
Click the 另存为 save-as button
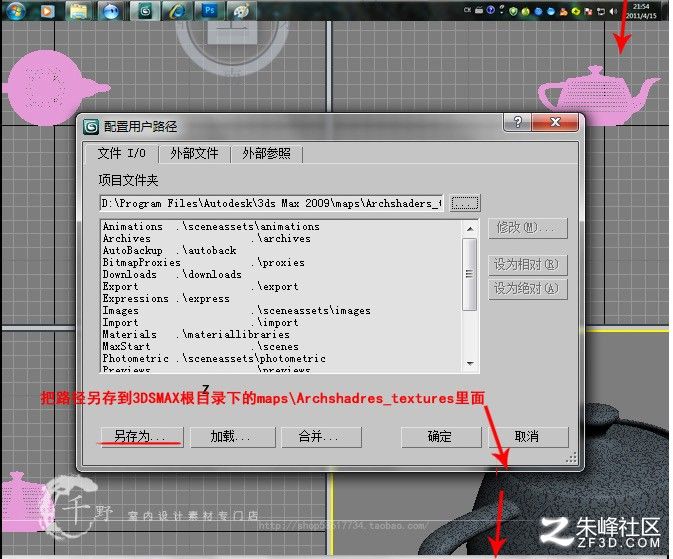coord(142,437)
